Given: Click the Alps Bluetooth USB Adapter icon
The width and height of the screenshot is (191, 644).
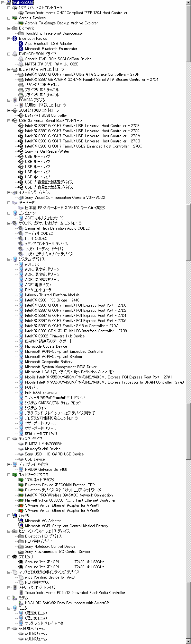Looking at the screenshot, I should point(21,44).
